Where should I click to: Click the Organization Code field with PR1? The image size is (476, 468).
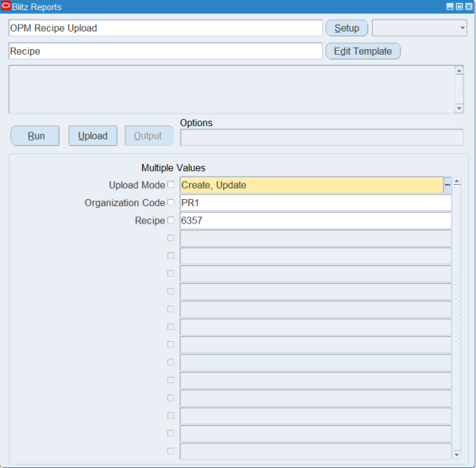316,203
